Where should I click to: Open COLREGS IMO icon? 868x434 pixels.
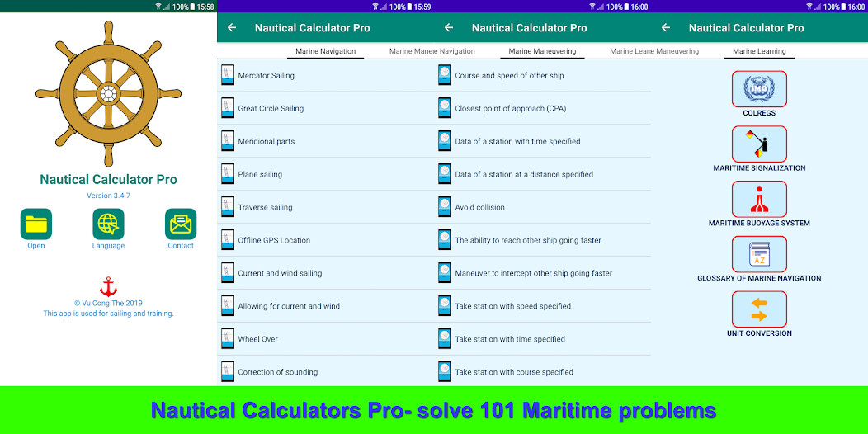pyautogui.click(x=759, y=88)
